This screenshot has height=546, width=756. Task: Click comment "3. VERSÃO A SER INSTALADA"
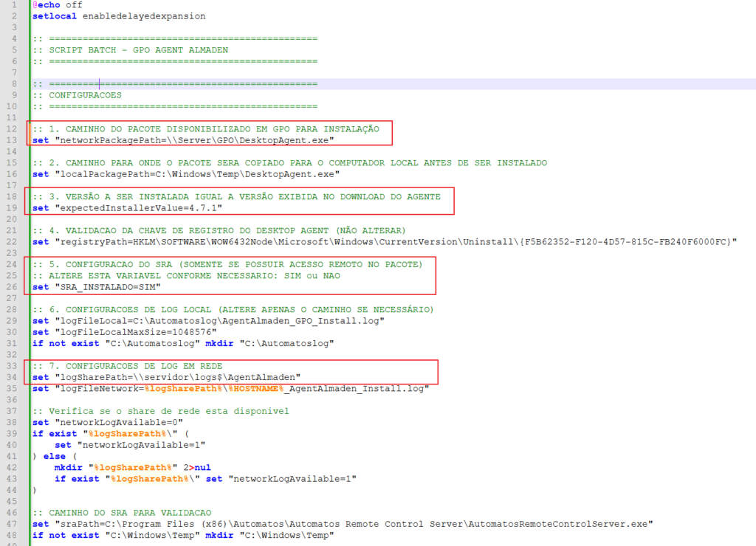point(237,196)
